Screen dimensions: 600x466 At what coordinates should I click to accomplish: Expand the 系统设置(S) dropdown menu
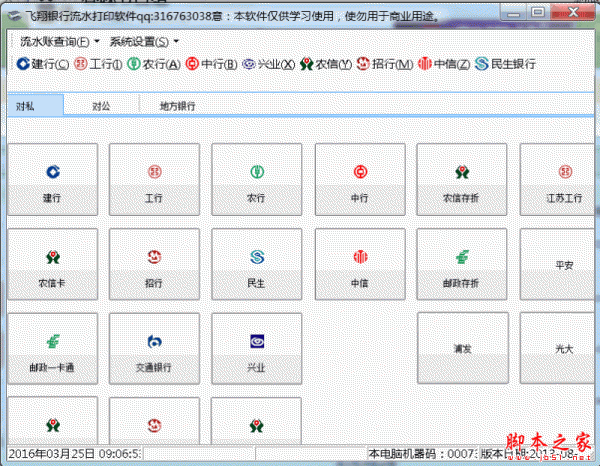click(144, 41)
